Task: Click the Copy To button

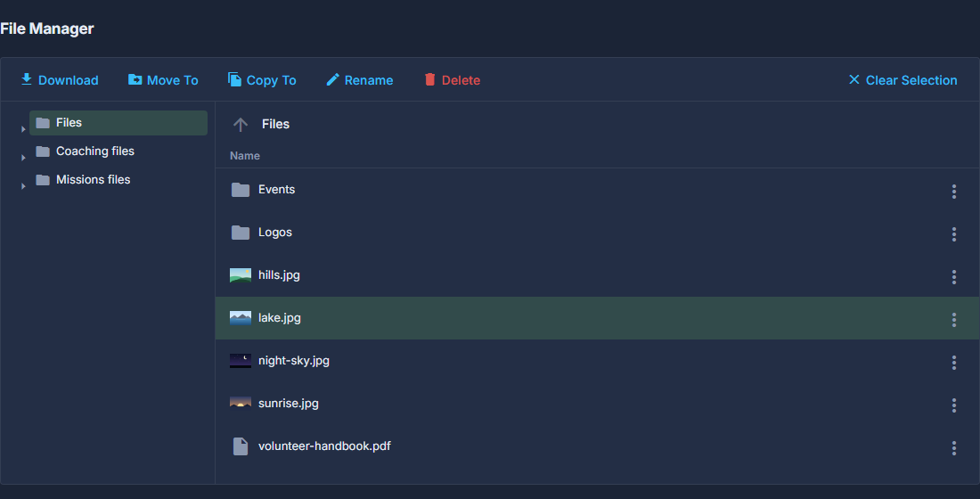Action: pyautogui.click(x=262, y=80)
